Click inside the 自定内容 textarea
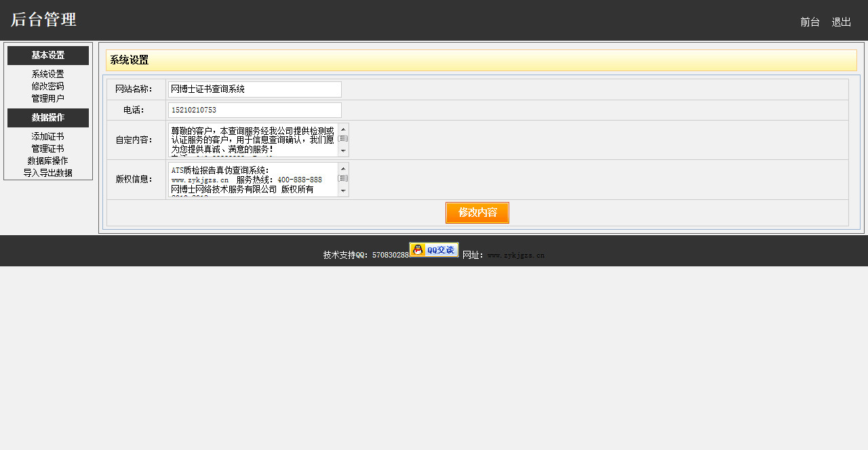Screen dimensions: 868x450 point(252,140)
